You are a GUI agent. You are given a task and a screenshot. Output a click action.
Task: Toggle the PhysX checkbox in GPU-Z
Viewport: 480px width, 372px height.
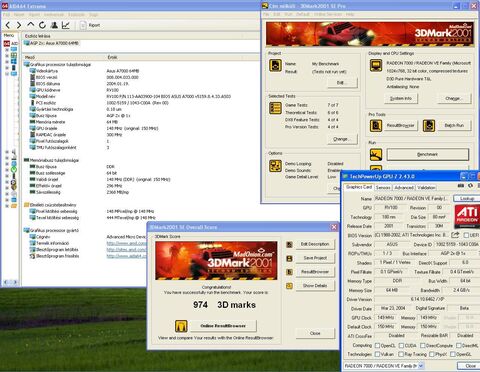(431, 354)
